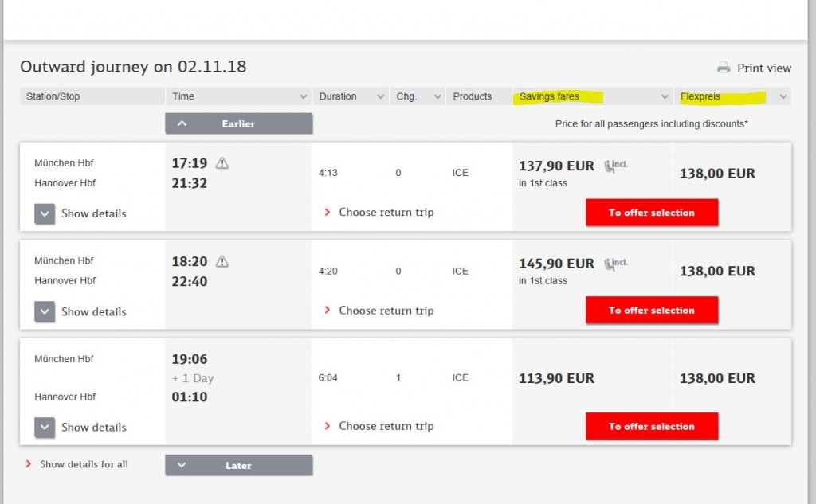Show earlier connections

(238, 123)
